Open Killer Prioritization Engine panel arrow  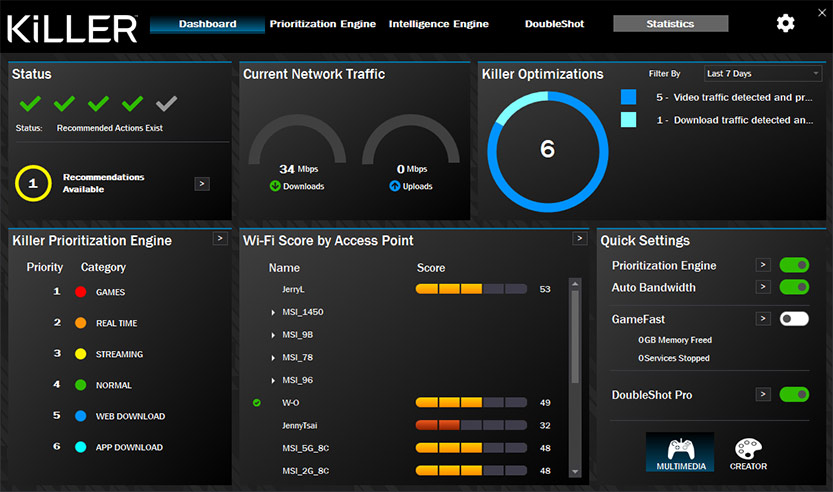pos(220,239)
